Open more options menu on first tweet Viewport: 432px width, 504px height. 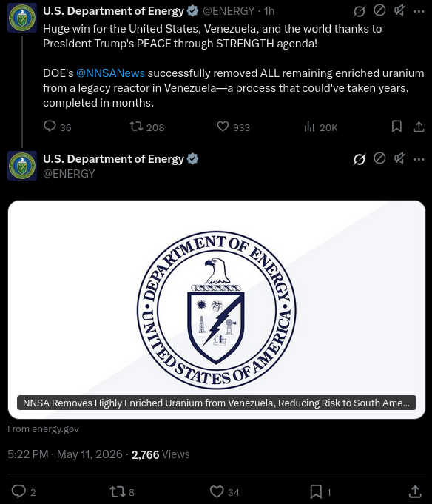coord(419,11)
